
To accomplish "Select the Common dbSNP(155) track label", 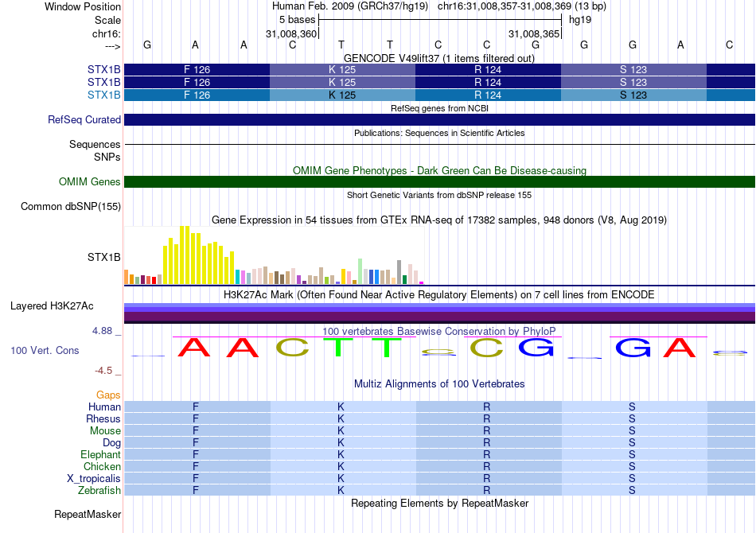I will click(x=70, y=206).
